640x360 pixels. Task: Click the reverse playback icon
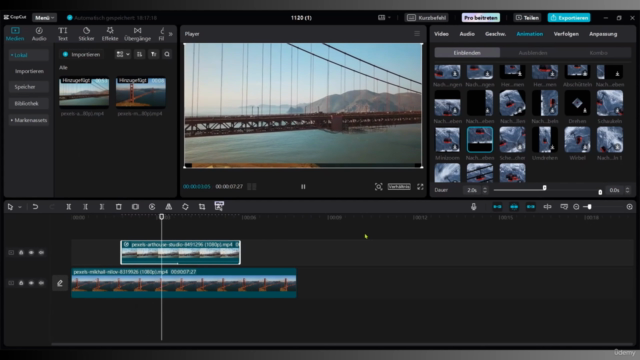click(152, 207)
